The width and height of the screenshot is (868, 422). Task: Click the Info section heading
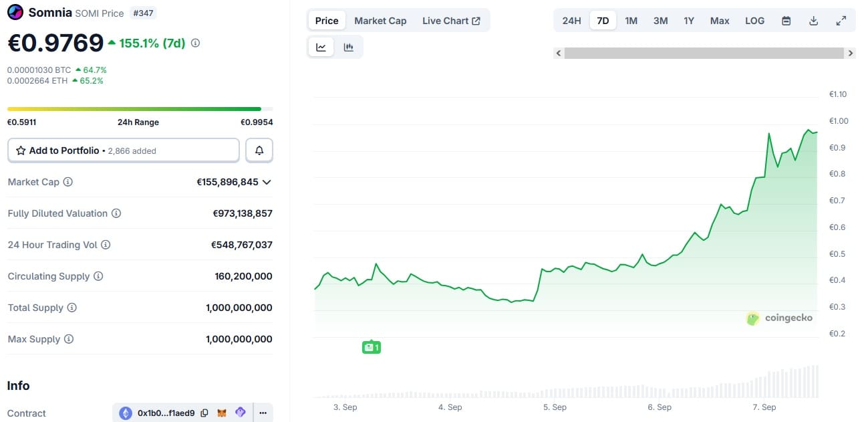(x=18, y=386)
